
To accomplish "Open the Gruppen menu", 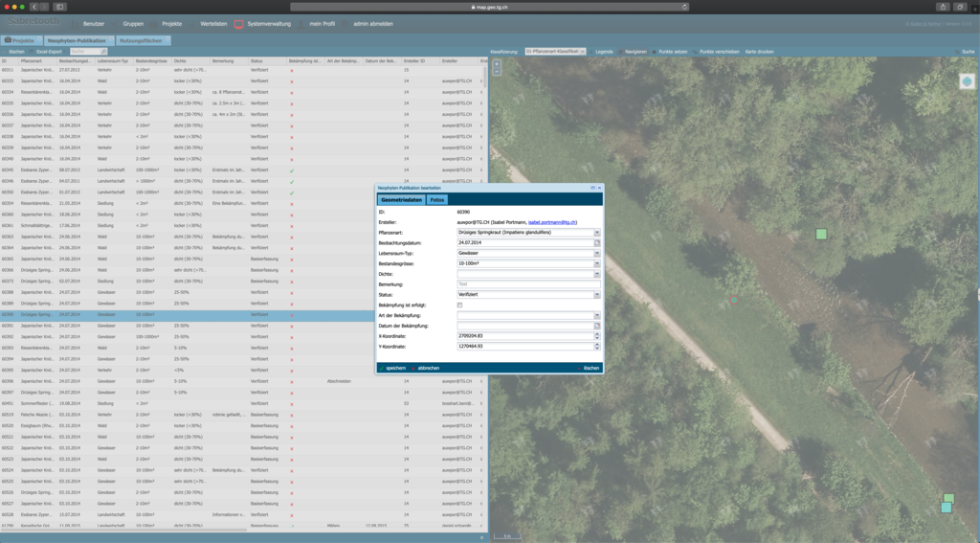I will pos(133,24).
